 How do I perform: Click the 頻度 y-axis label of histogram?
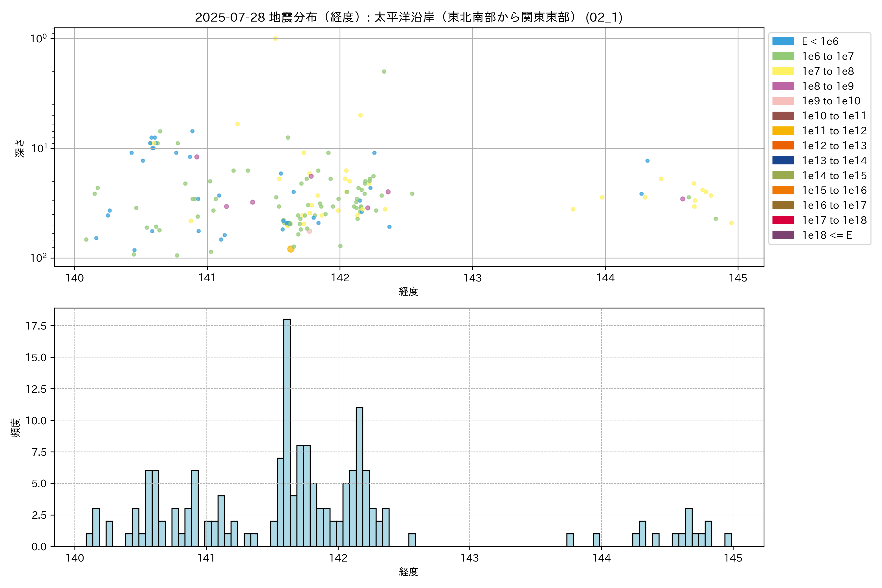16,428
